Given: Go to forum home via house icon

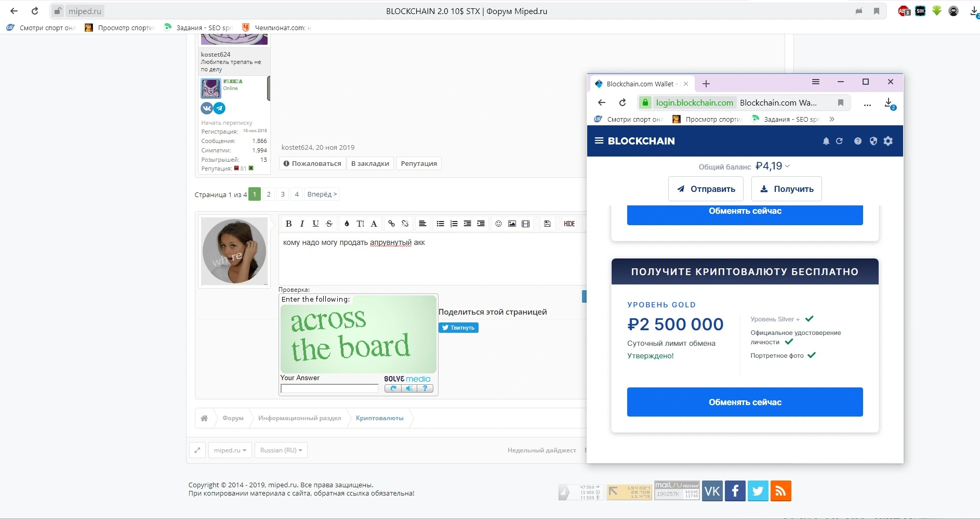Looking at the screenshot, I should point(204,418).
